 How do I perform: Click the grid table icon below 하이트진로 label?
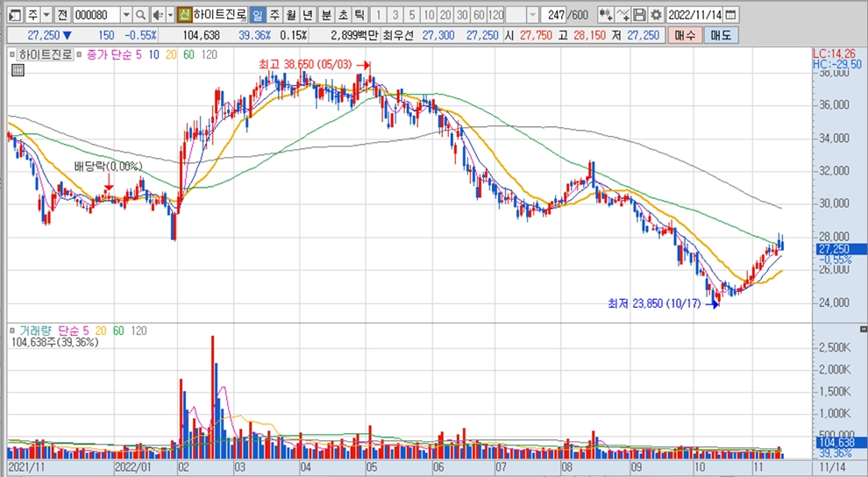tap(15, 72)
